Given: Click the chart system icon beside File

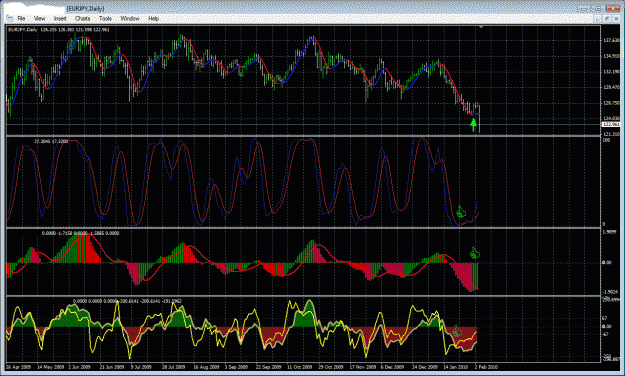Looking at the screenshot, I should pos(10,18).
